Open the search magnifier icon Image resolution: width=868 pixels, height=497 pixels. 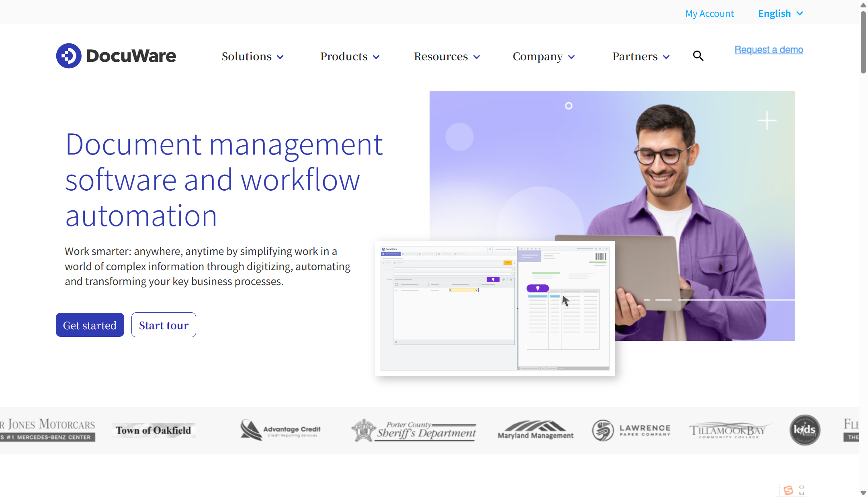[698, 56]
